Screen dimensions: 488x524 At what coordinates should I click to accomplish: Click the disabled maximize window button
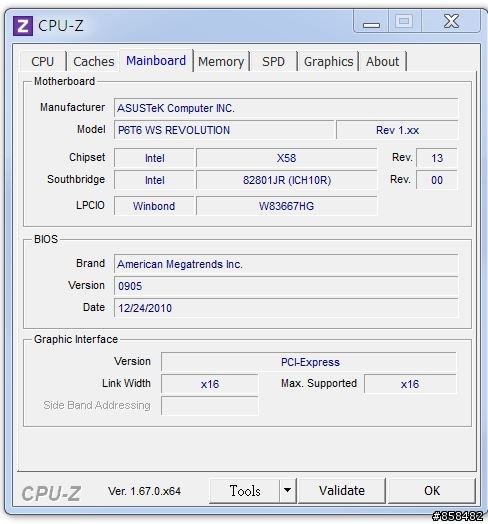point(404,21)
